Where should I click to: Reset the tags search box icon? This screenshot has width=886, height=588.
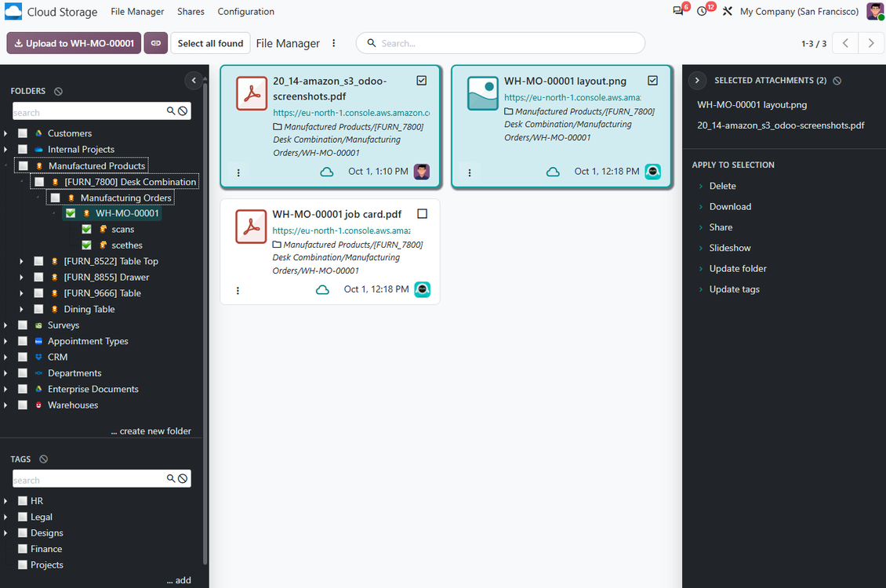click(183, 478)
